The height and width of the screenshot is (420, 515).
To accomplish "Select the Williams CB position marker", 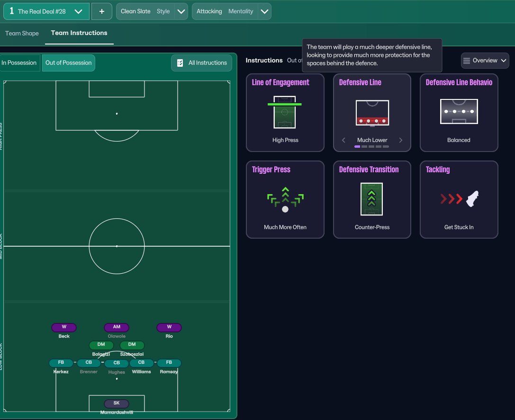I will 142,363.
